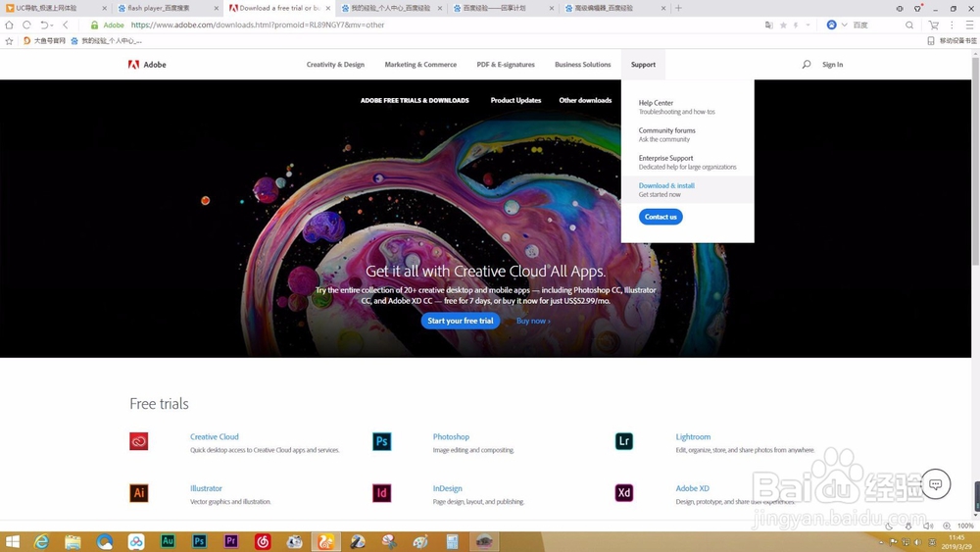Open the chat bubble help icon

tap(935, 484)
